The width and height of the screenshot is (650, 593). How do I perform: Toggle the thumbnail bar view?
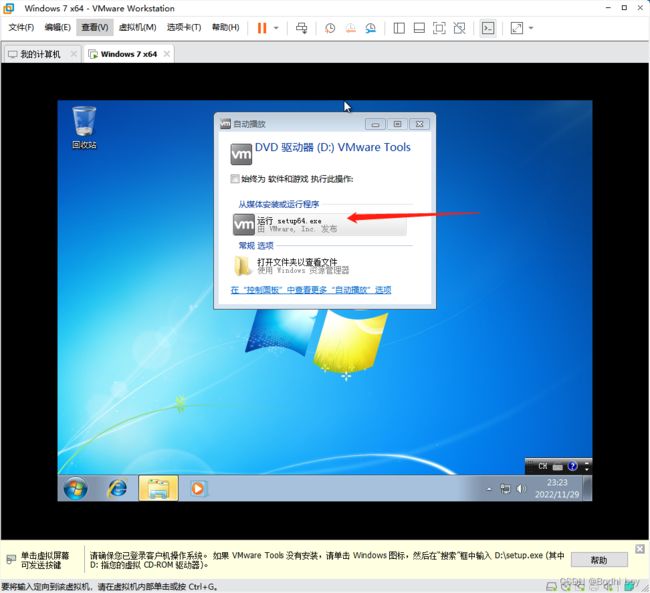tap(419, 28)
